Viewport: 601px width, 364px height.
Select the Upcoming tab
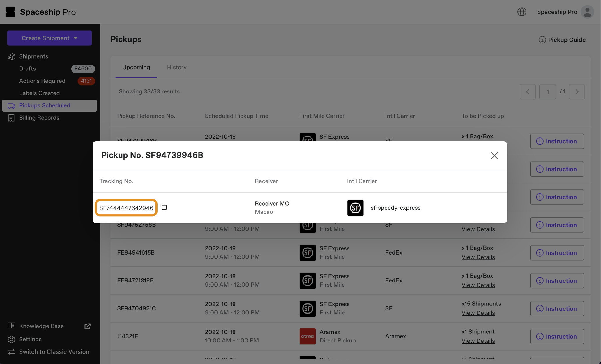click(136, 67)
